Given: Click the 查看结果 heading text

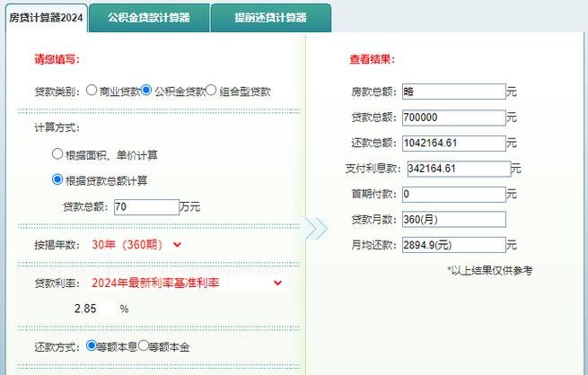Looking at the screenshot, I should point(372,59).
